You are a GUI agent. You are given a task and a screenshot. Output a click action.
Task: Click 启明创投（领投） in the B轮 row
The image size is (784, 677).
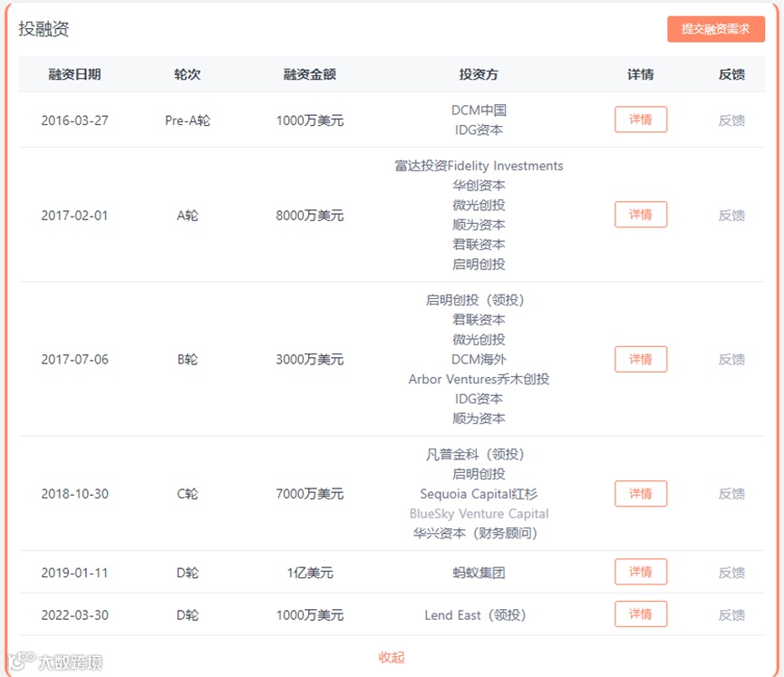click(x=475, y=300)
